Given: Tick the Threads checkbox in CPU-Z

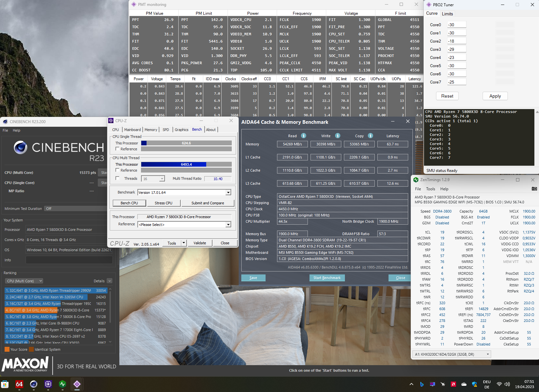Looking at the screenshot, I should 117,178.
